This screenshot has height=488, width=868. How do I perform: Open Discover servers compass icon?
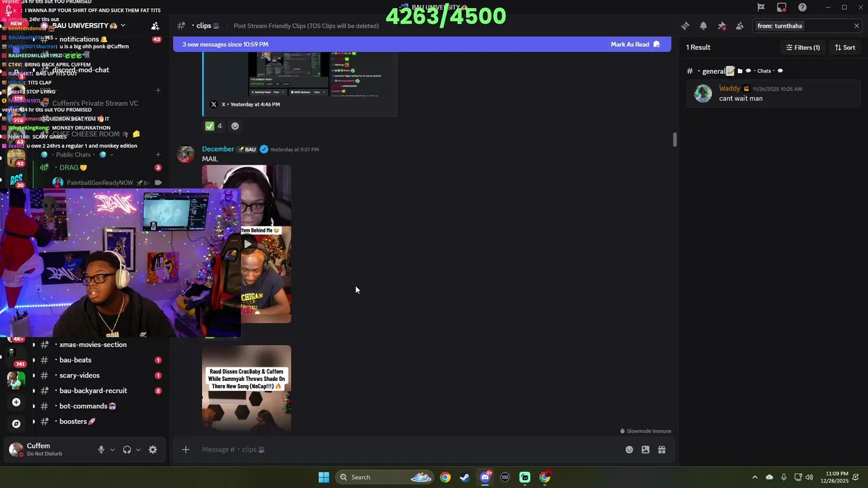coord(16,424)
